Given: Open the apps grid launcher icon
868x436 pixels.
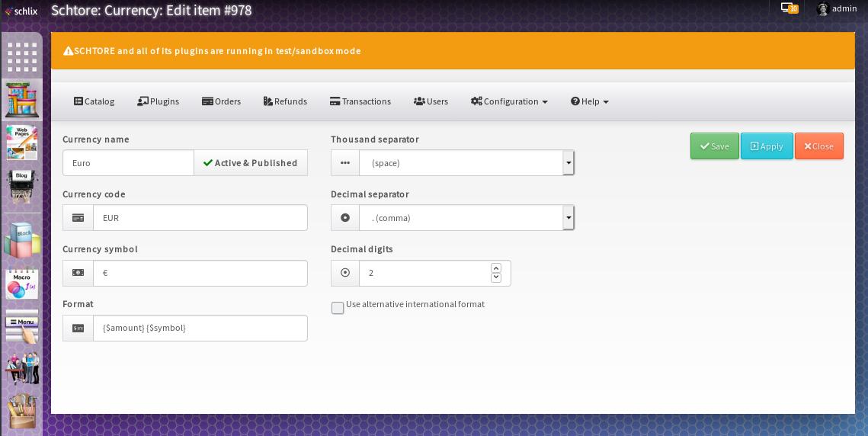Looking at the screenshot, I should [x=22, y=57].
